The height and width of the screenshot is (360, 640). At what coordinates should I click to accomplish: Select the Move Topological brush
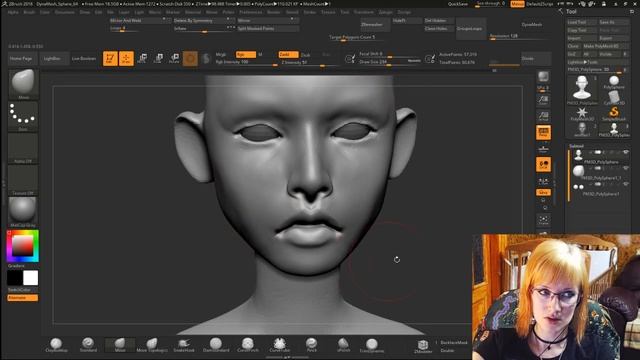pyautogui.click(x=152, y=345)
